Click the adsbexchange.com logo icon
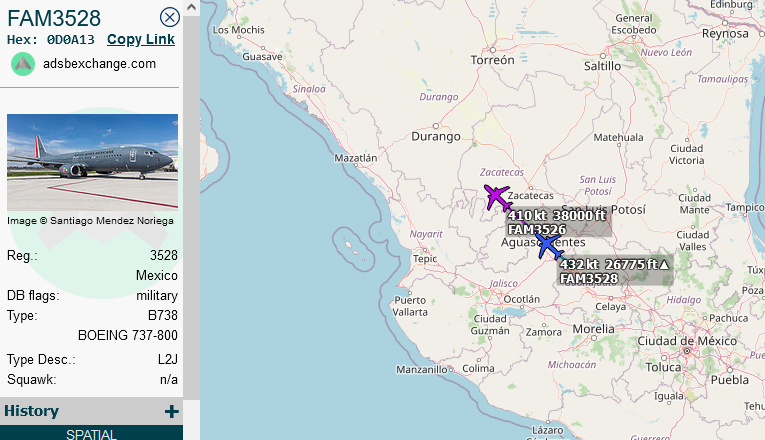The image size is (765, 440). 23,64
